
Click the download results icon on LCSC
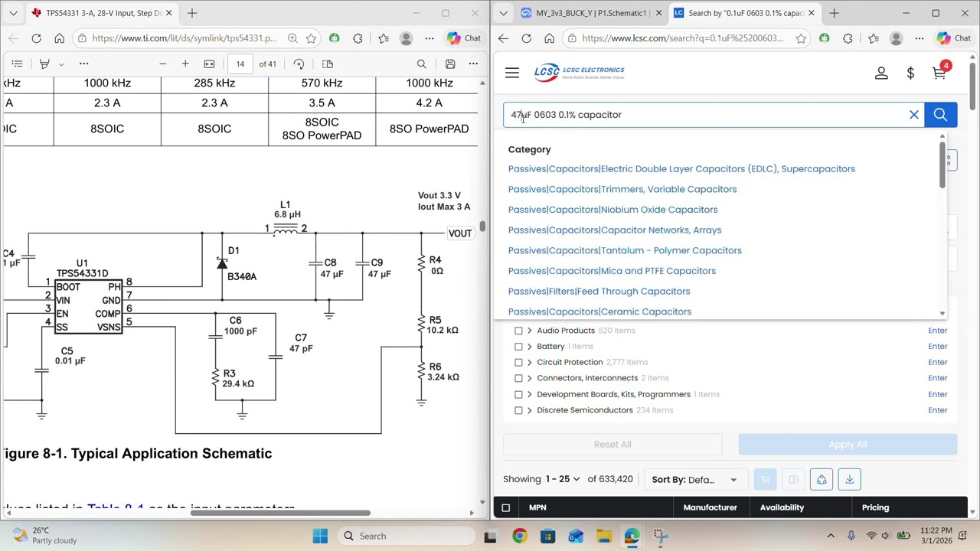click(849, 480)
